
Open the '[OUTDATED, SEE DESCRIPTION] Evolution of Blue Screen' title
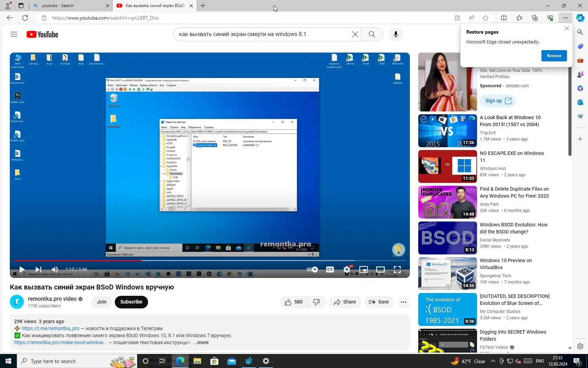pyautogui.click(x=514, y=300)
